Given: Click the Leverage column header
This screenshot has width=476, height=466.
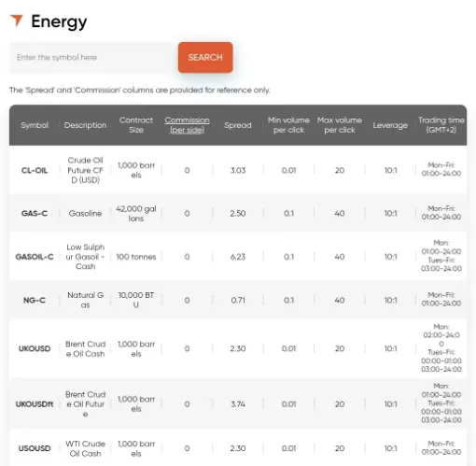Looking at the screenshot, I should pyautogui.click(x=390, y=125).
